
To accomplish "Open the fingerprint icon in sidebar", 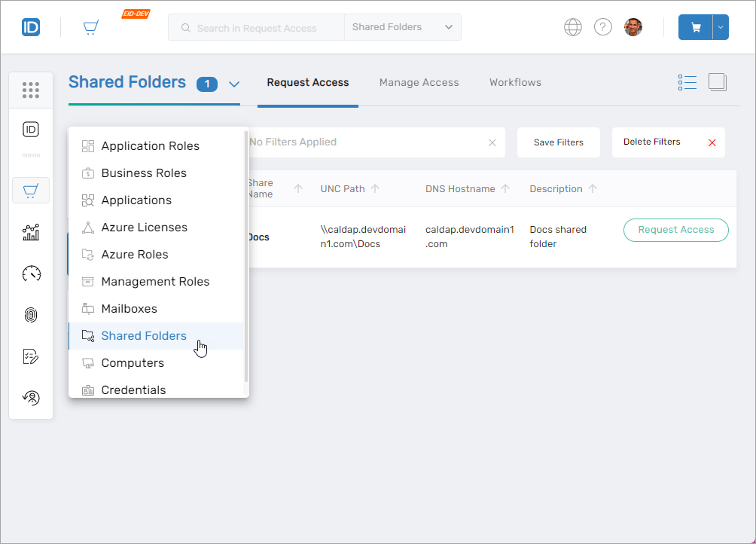I will point(31,315).
